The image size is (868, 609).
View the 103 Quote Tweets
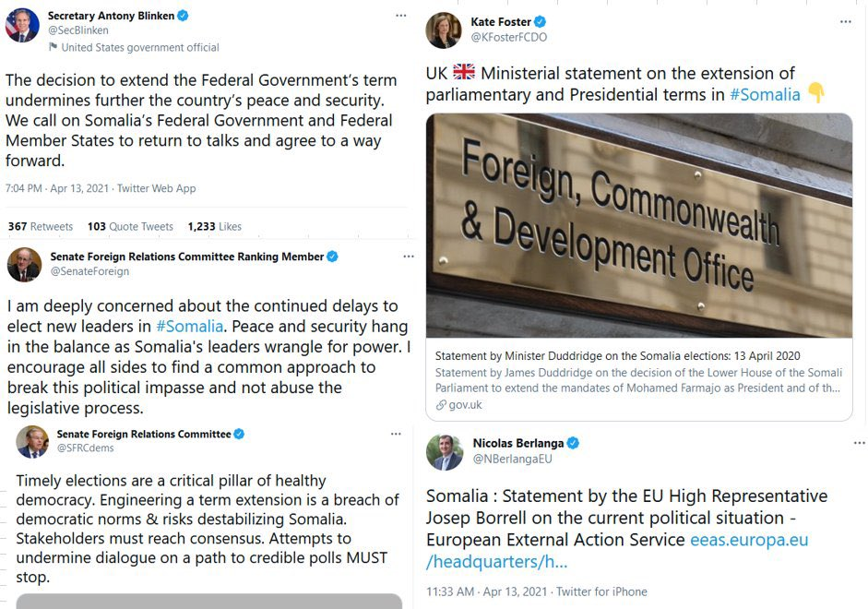(130, 226)
